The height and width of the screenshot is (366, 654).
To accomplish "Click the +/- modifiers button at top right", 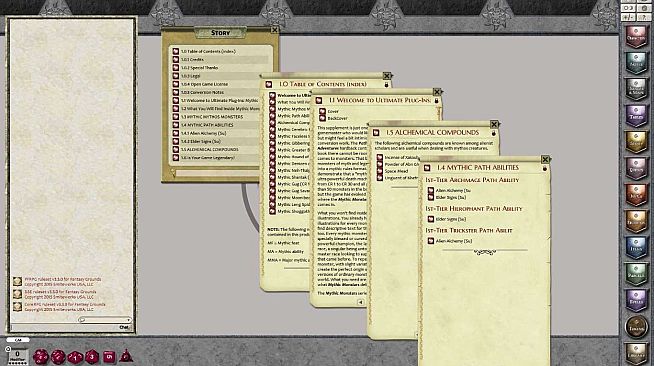I will (629, 17).
